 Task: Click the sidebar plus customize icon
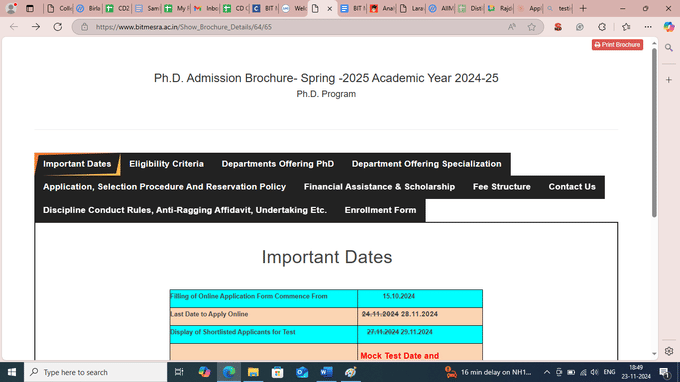tap(669, 80)
